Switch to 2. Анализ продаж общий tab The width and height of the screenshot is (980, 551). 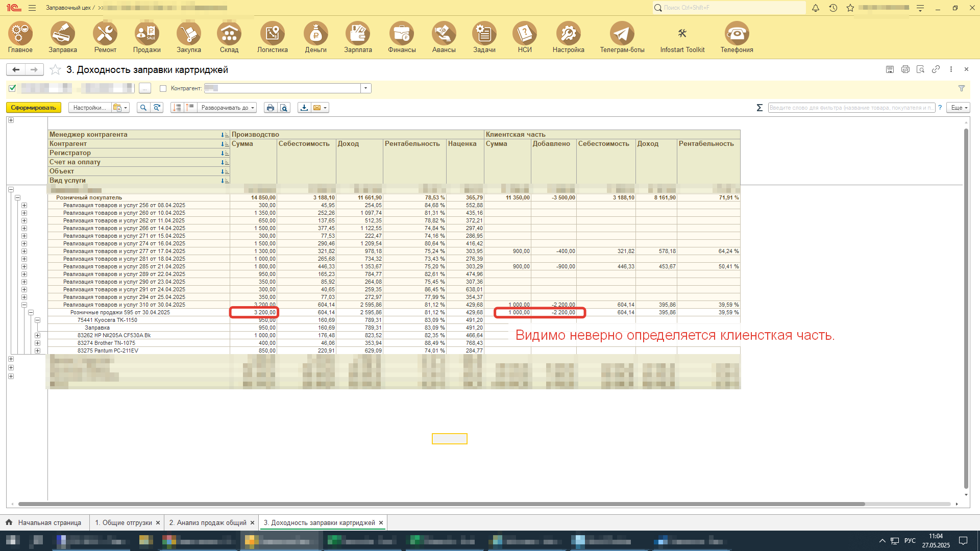coord(208,522)
